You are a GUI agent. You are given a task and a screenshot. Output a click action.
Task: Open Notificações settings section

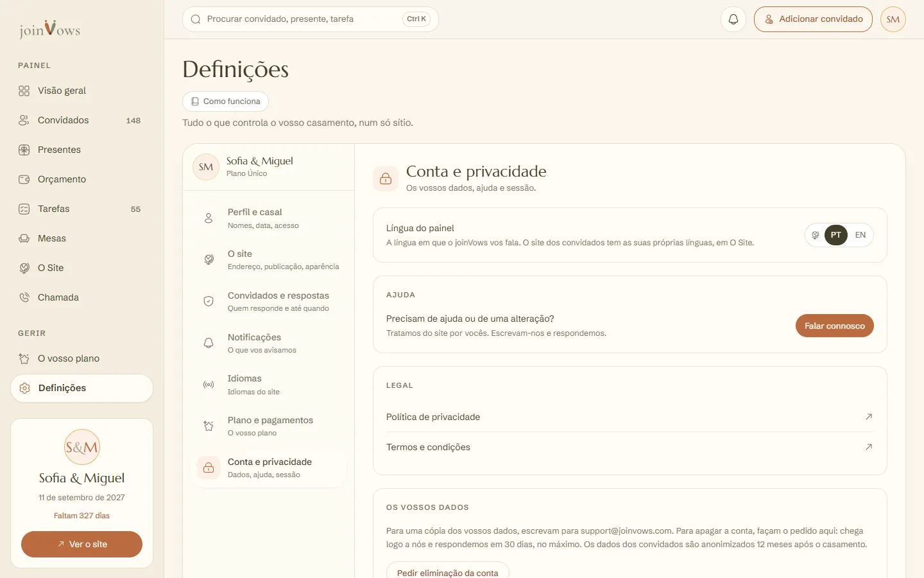pos(268,343)
